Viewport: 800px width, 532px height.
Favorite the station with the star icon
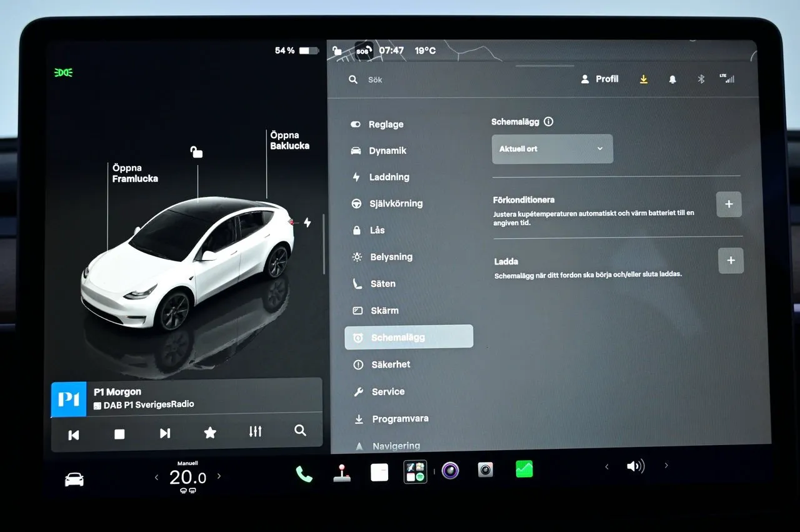coord(210,433)
